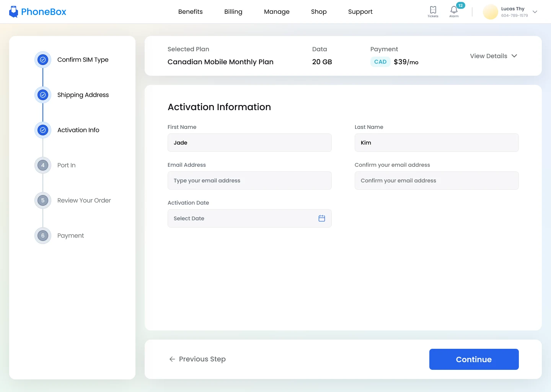
Task: Open the Benefits menu
Action: coord(191,11)
